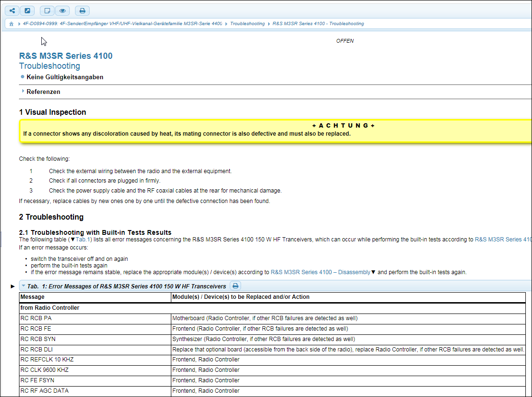Click the Keine Gültigkeitsangaben entry

point(65,77)
